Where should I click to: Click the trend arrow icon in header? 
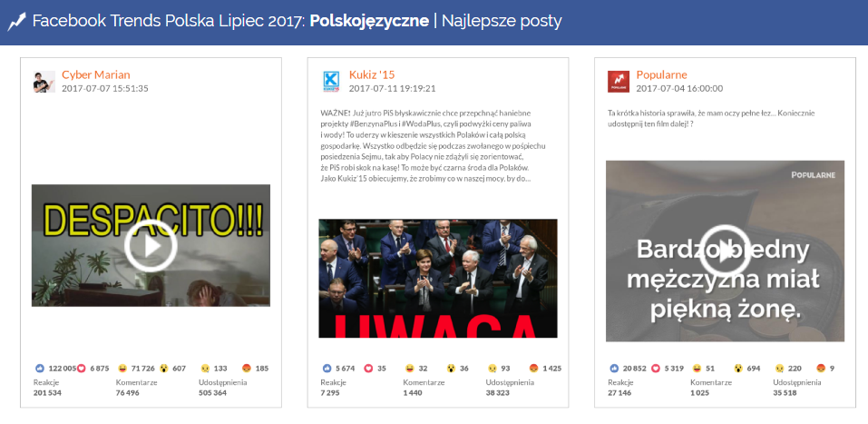pyautogui.click(x=16, y=22)
